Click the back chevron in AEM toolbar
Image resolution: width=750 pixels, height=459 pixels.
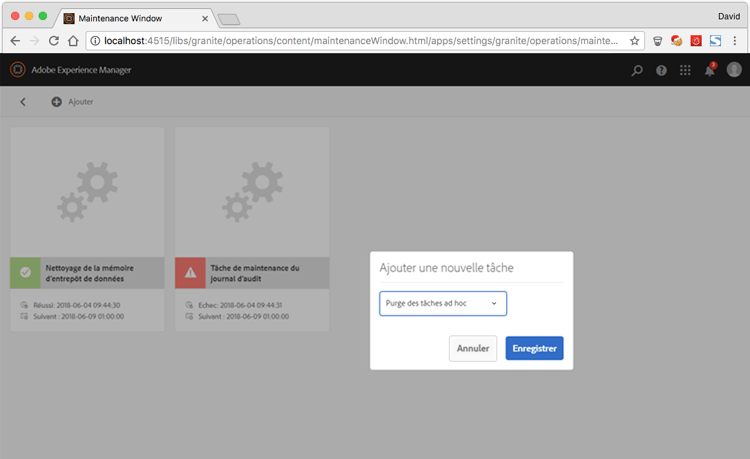coord(23,102)
